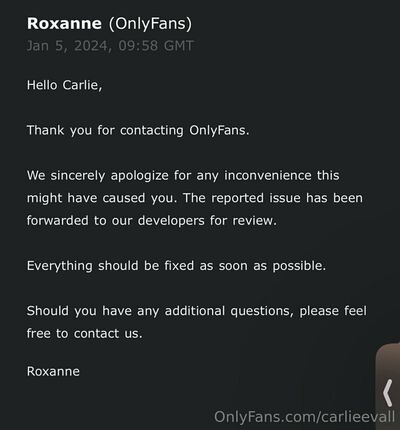Select the 'please feel' words

click(333, 311)
